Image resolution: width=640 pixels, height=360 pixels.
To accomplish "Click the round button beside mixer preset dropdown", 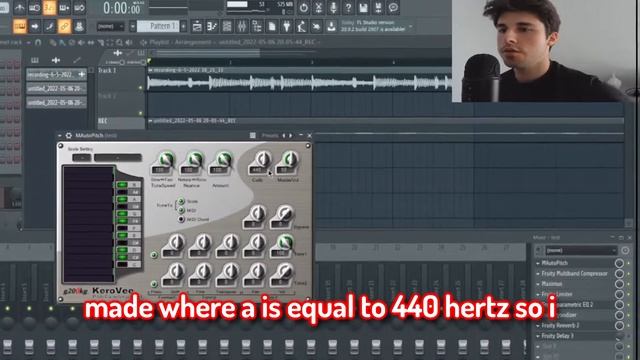I will pos(625,250).
